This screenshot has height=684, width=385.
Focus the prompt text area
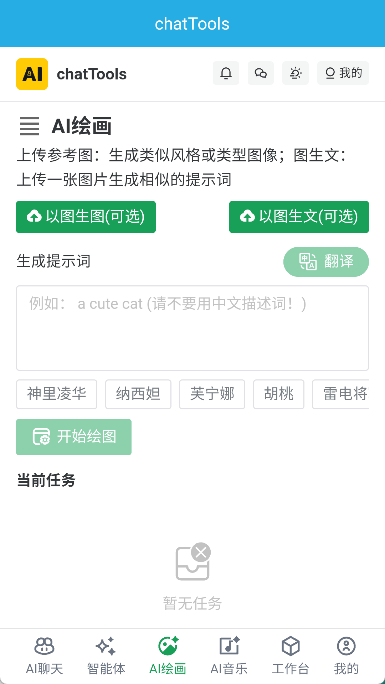pos(192,328)
